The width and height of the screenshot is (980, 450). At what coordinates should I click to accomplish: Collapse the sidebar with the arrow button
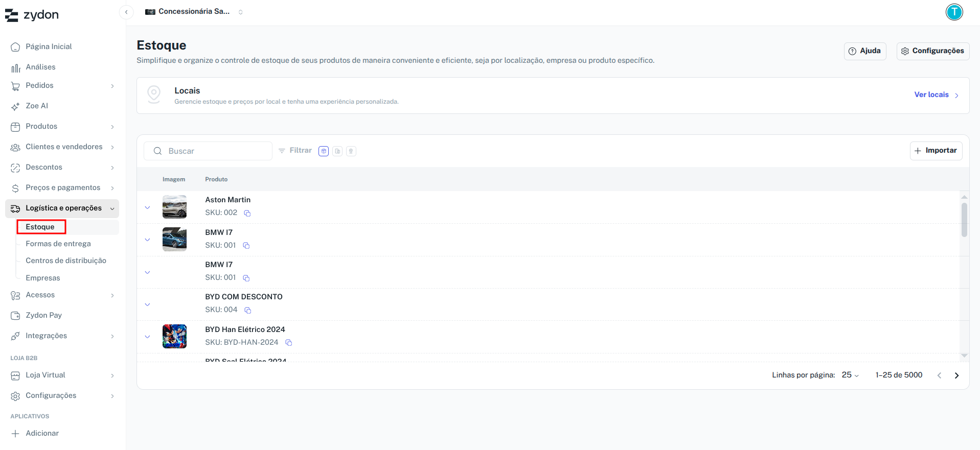pyautogui.click(x=126, y=12)
